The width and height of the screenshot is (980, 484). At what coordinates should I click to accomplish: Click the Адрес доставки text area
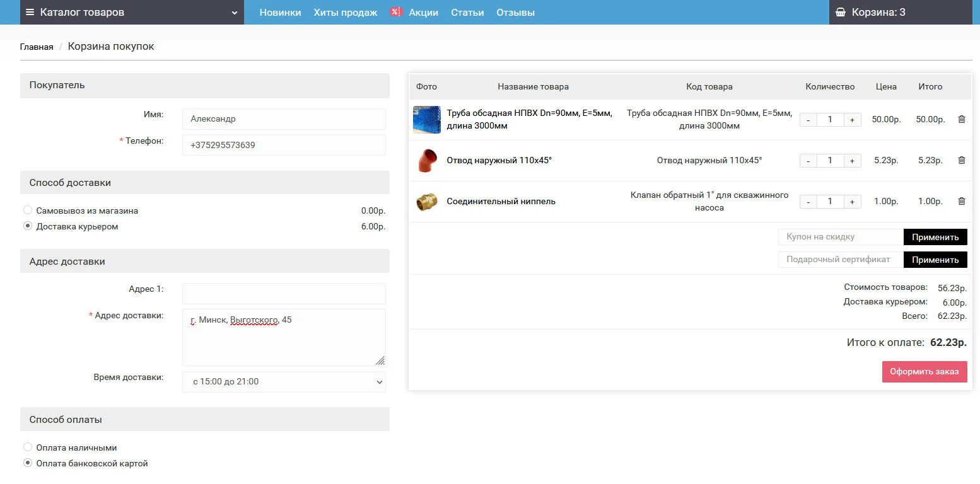pos(284,337)
